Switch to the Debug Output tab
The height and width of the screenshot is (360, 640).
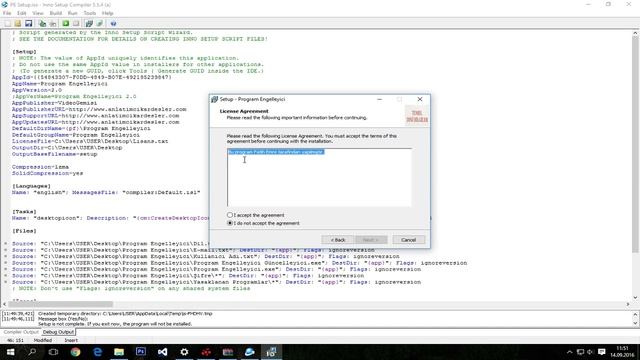point(58,332)
